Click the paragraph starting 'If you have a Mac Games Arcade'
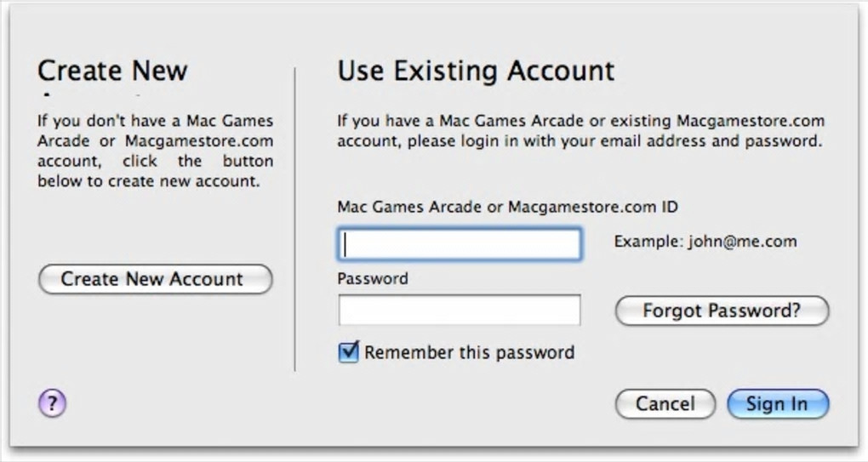 [x=580, y=131]
